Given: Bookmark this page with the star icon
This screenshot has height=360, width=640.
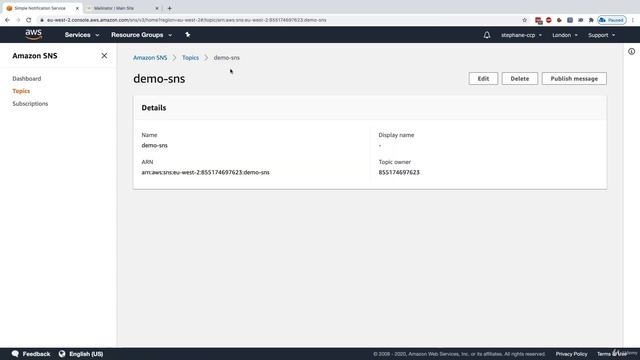Looking at the screenshot, I should pyautogui.click(x=524, y=20).
